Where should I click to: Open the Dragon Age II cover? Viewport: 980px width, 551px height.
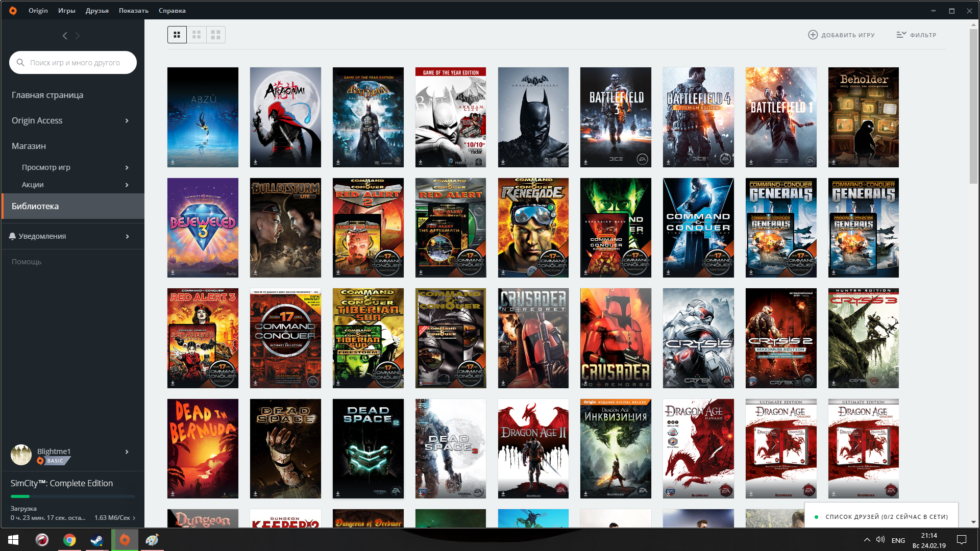533,448
